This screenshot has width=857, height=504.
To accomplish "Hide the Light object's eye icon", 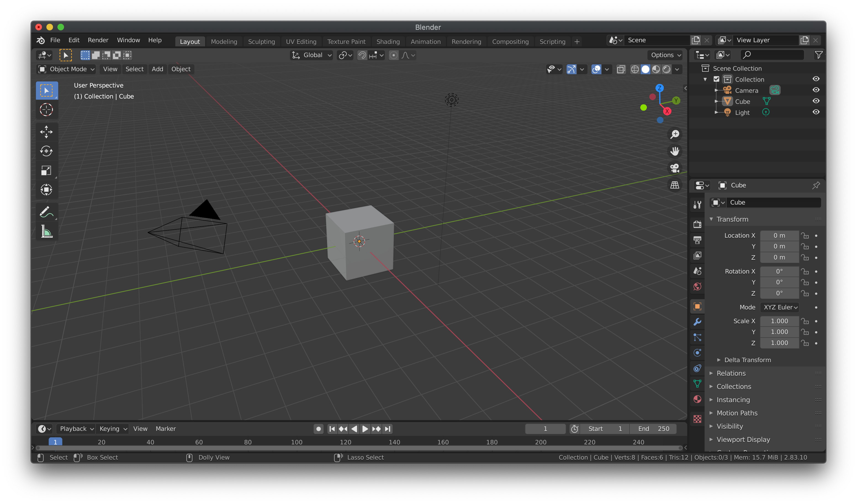I will (x=816, y=112).
